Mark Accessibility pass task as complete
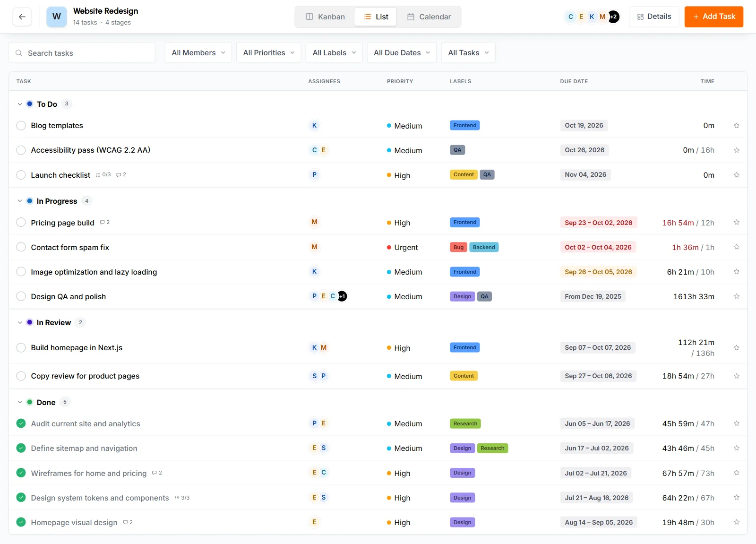The height and width of the screenshot is (544, 756). click(21, 150)
